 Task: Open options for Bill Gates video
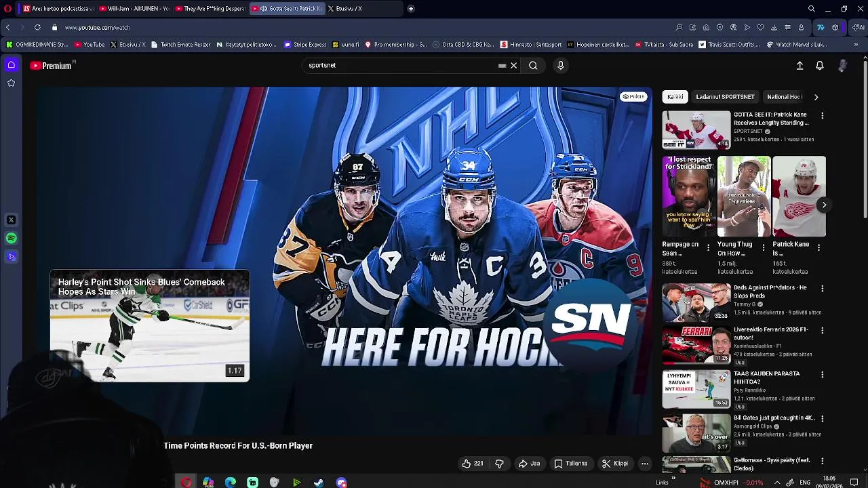(822, 419)
